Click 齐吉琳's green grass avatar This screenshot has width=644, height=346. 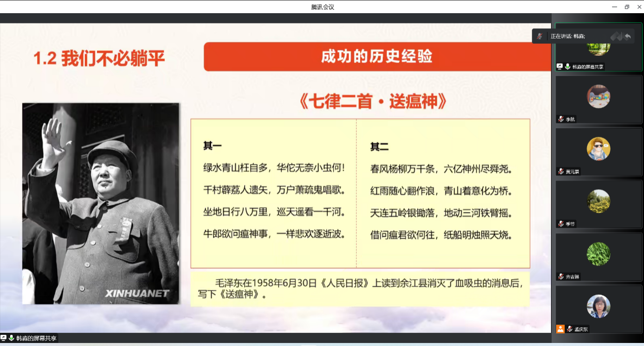pyautogui.click(x=598, y=254)
